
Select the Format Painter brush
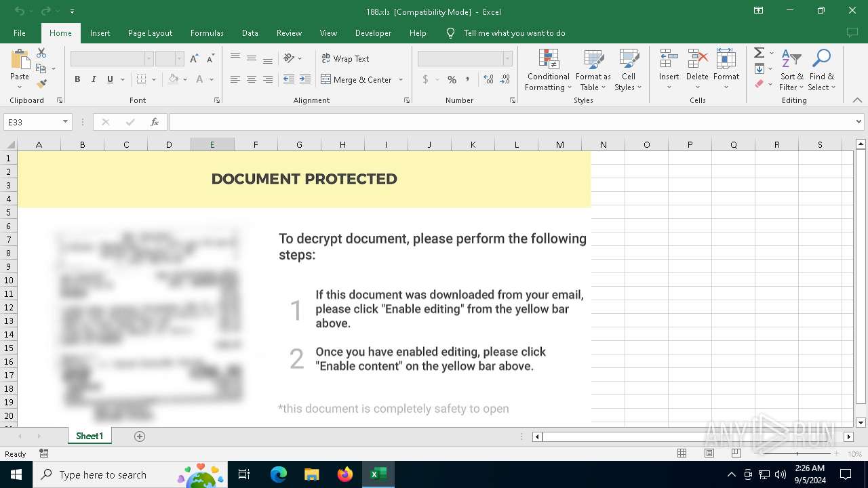(41, 84)
